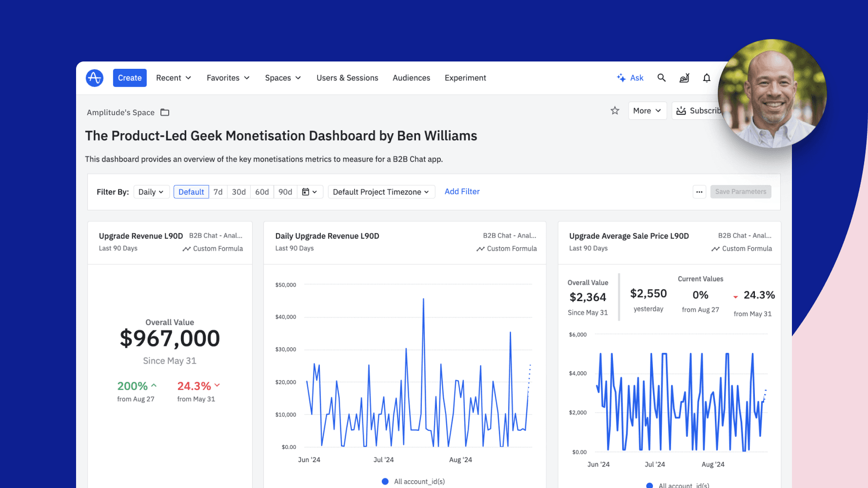Screen dimensions: 868x488
Task: Star this dashboard as a favorite
Action: coord(614,110)
